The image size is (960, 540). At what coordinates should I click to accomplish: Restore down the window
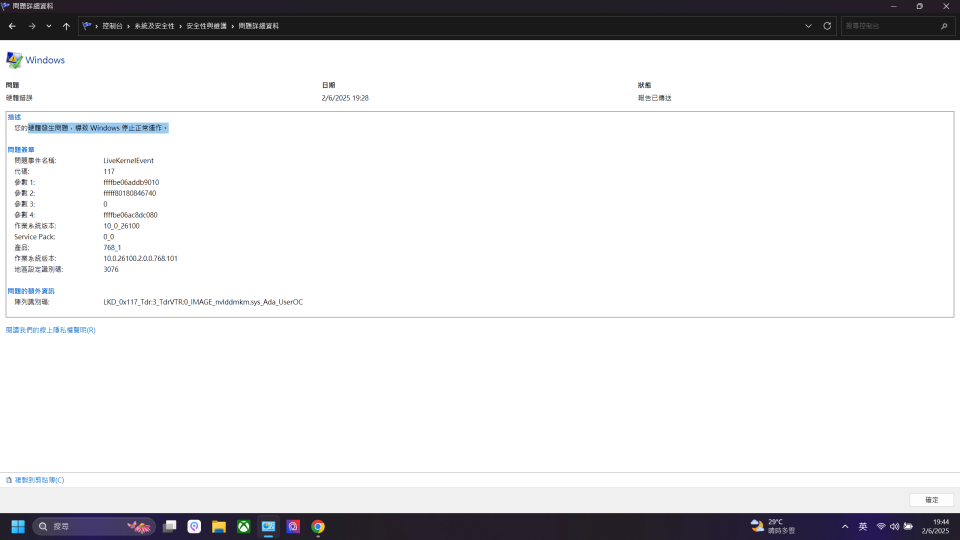pos(920,6)
